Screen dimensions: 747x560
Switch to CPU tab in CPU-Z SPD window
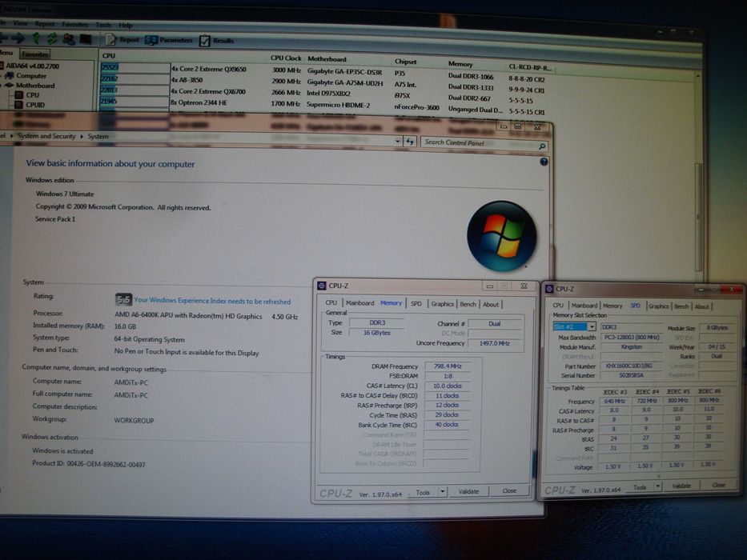click(x=558, y=306)
